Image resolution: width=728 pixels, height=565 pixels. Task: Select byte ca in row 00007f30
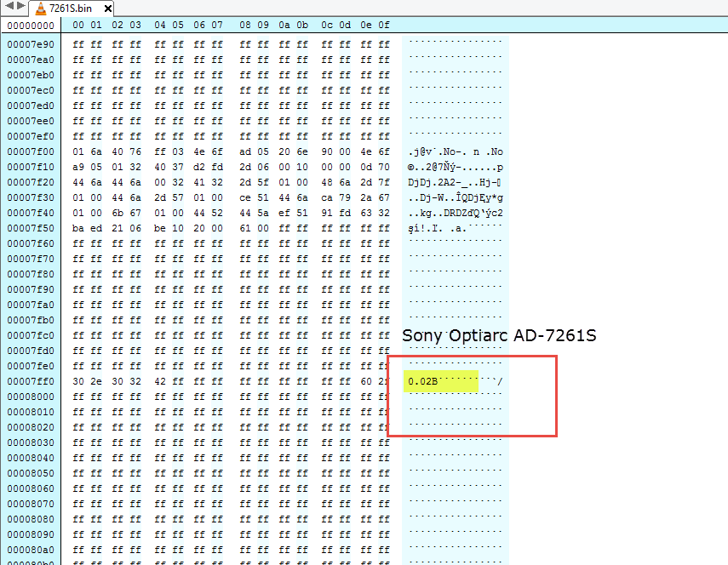tap(327, 197)
